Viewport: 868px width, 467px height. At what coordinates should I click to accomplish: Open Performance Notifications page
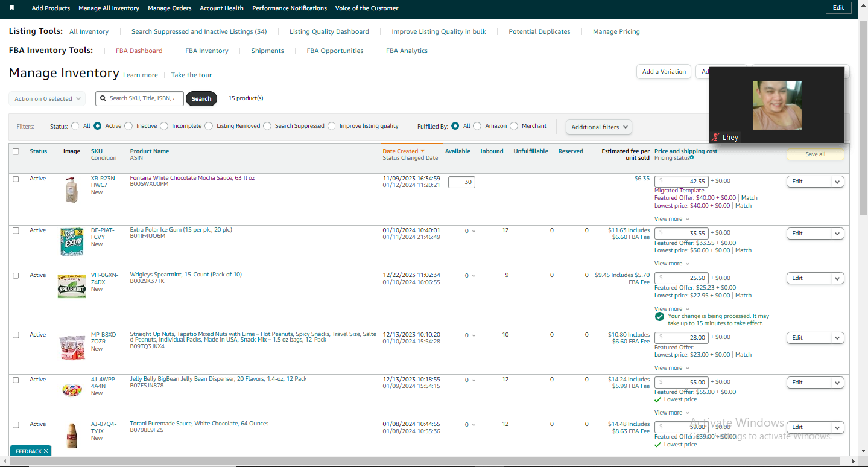pos(290,8)
